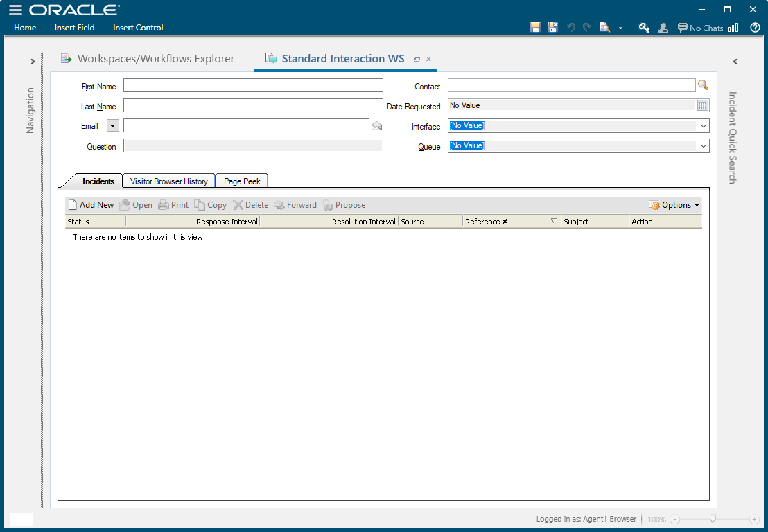Click the 100% zoom level text
The image size is (768, 532).
pos(657,520)
